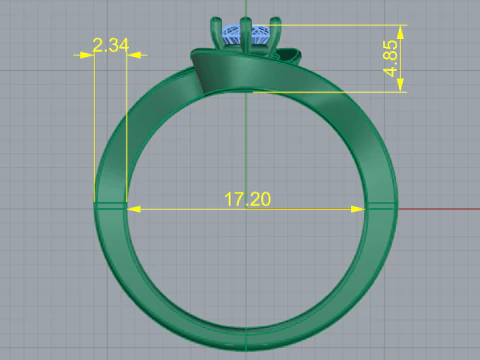Click the blue gemstone on the ring
480x360 pixels.
pyautogui.click(x=246, y=35)
